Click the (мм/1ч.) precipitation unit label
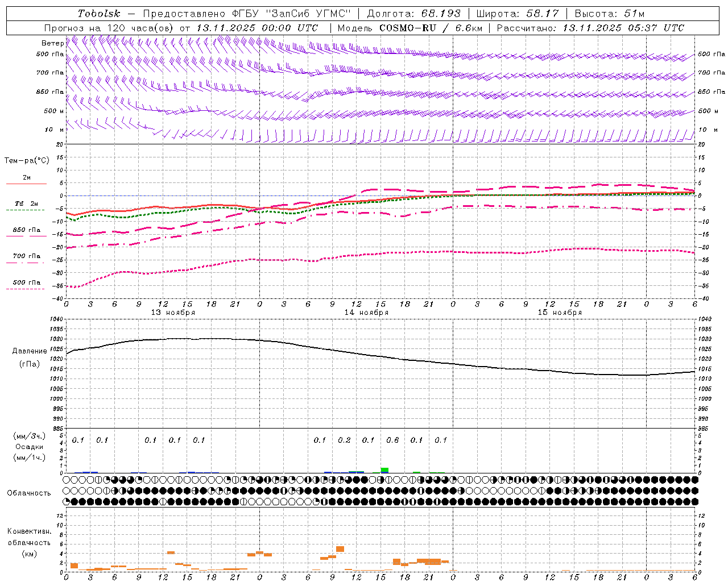 30,458
